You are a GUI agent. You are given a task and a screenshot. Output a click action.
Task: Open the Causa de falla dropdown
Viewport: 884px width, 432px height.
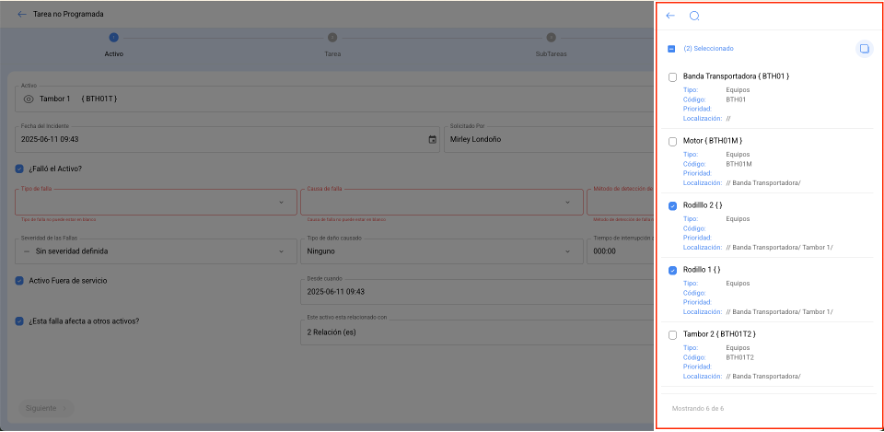(x=568, y=202)
